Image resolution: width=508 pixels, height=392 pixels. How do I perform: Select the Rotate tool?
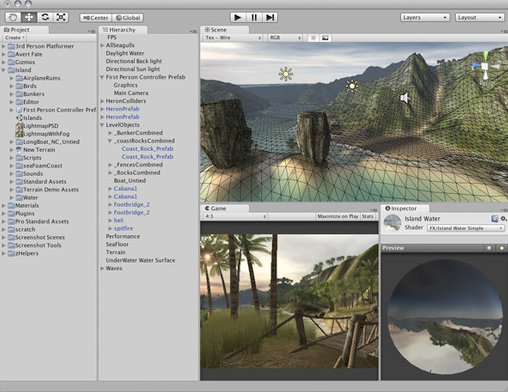point(45,17)
